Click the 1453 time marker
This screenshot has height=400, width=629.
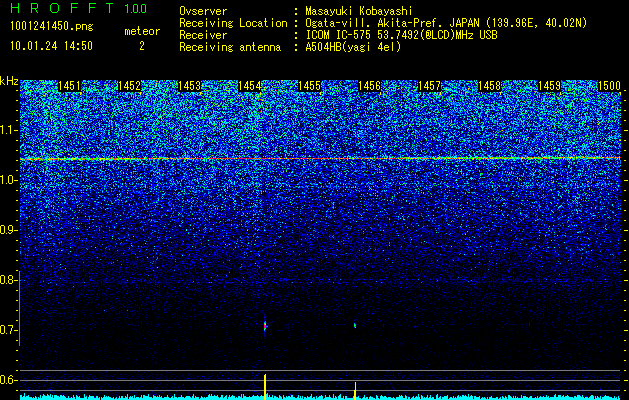point(189,86)
